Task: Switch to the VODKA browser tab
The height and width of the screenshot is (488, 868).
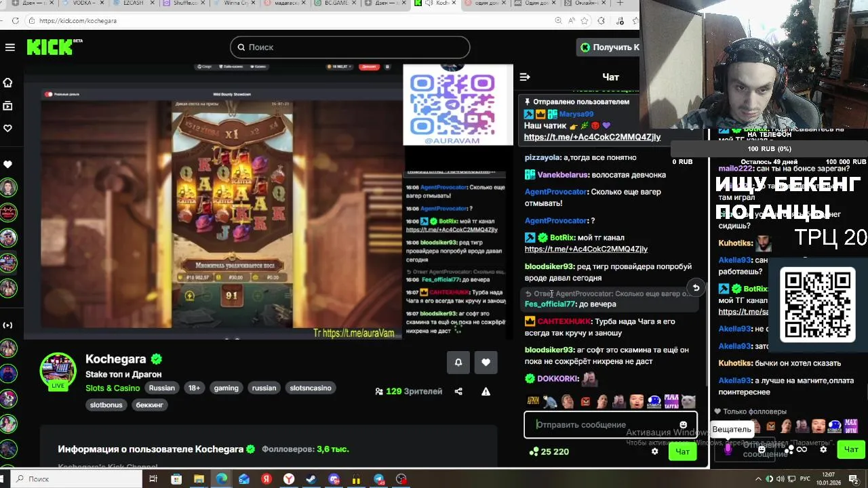Action: (83, 3)
